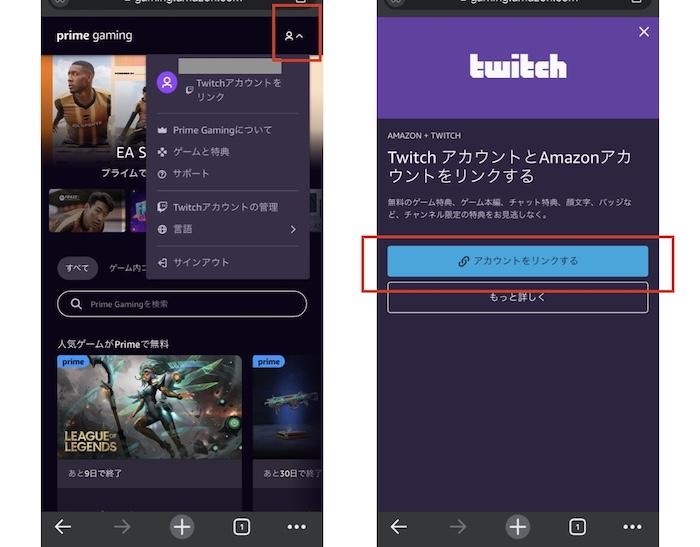This screenshot has height=547, width=700.
Task: Open the three-dots menu in right browser
Action: point(633,527)
